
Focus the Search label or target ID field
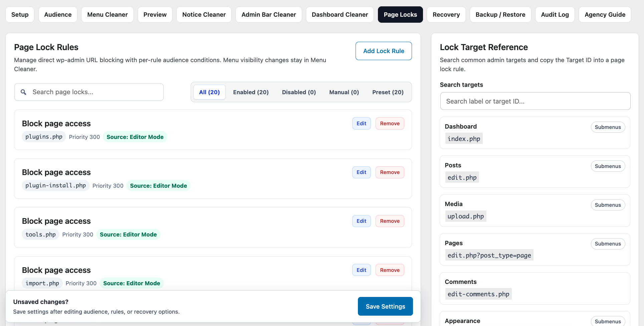coord(535,101)
